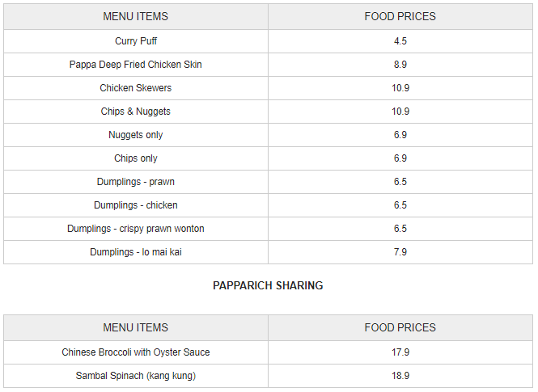Click the 17.9 price for Chinese Broccoli
The width and height of the screenshot is (538, 392).
pos(400,352)
